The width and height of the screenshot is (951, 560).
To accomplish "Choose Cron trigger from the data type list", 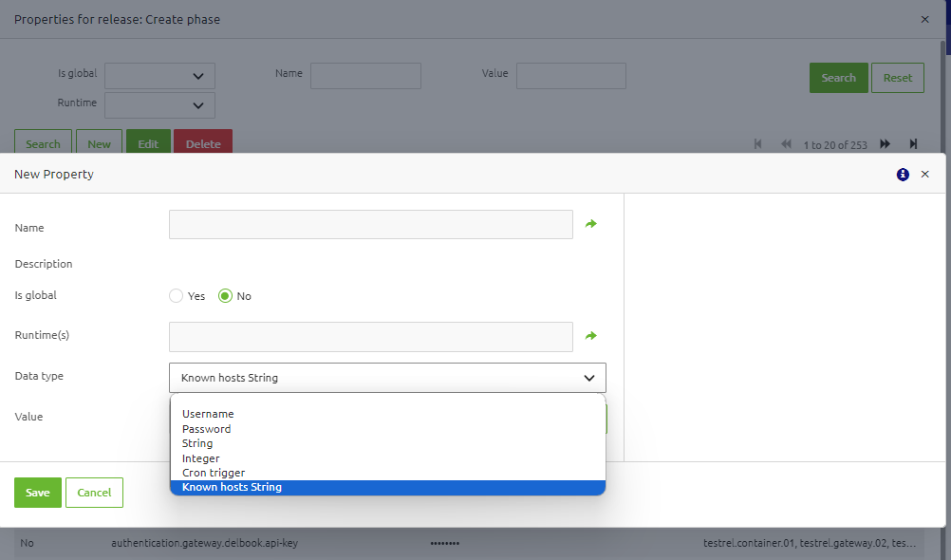I will click(214, 473).
